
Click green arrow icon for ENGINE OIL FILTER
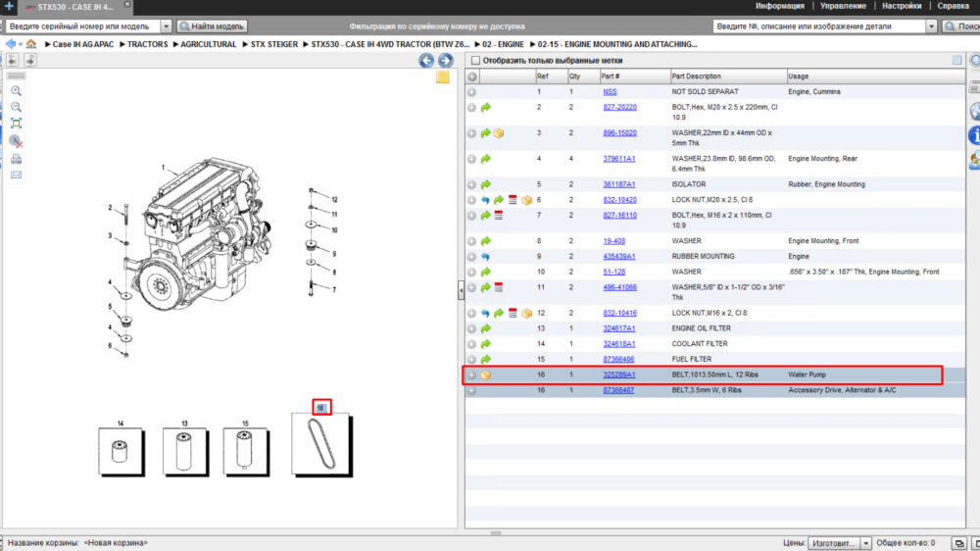[486, 328]
